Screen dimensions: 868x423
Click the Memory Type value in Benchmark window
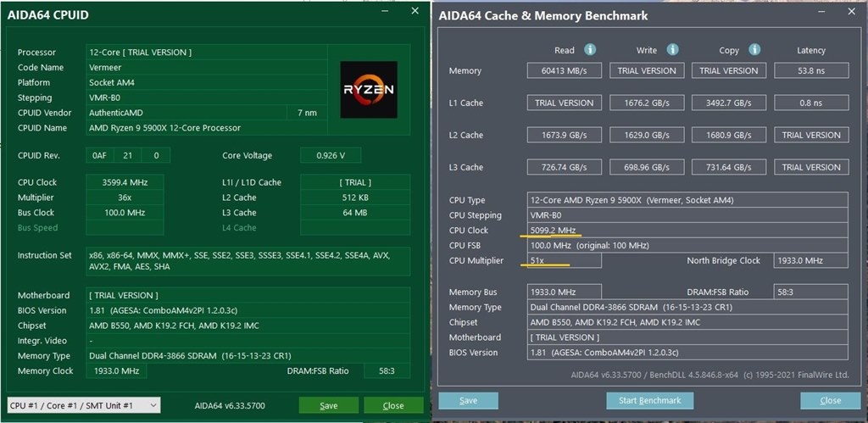click(x=687, y=307)
